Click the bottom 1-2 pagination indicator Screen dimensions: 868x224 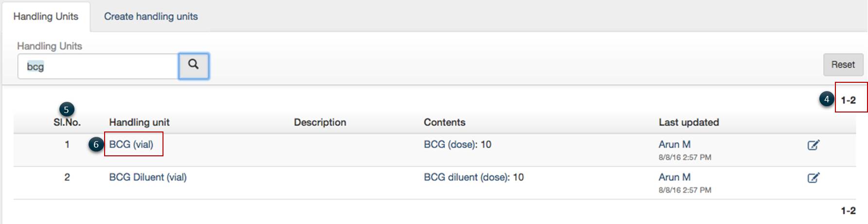849,211
